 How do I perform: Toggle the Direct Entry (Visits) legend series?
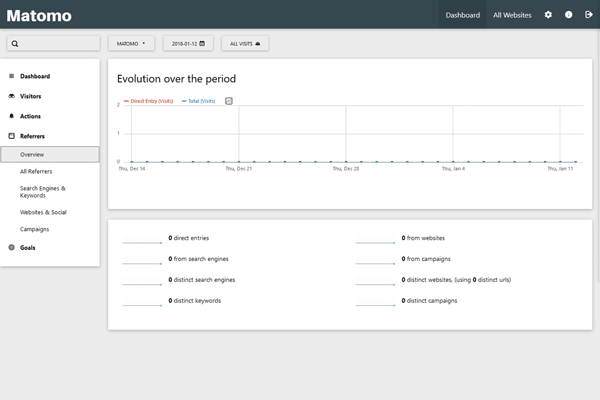tap(150, 101)
